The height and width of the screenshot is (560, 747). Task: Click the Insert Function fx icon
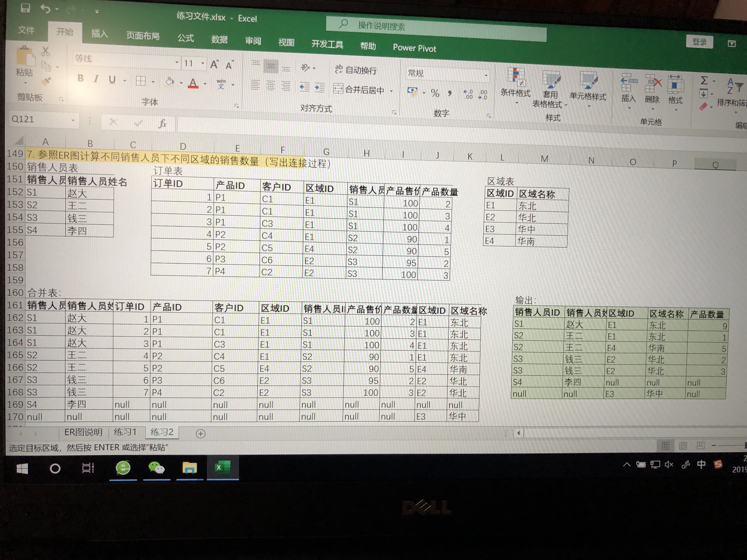point(162,124)
